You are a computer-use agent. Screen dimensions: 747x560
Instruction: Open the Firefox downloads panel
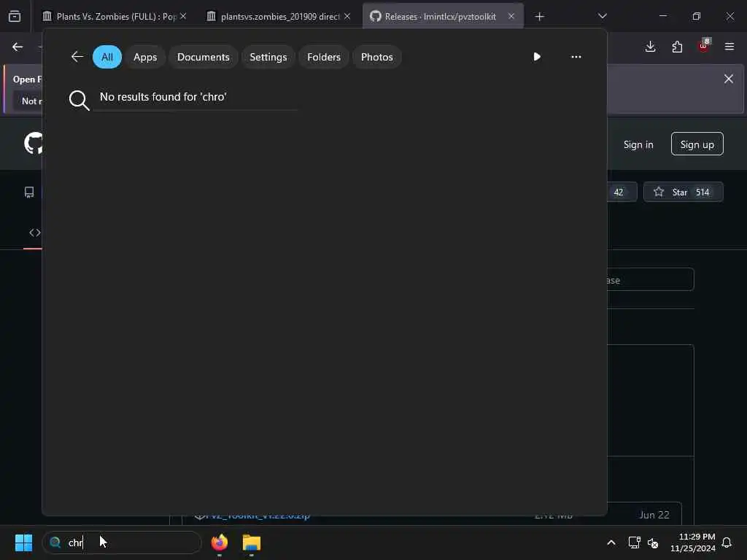tap(650, 47)
